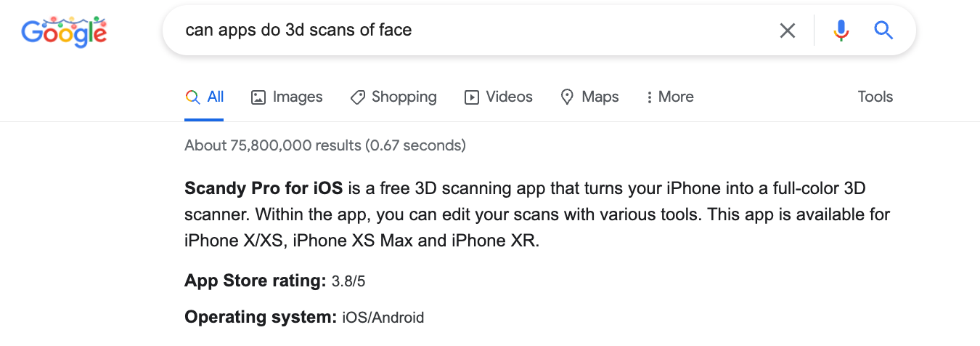Start voice search with microphone icon
Screen dimensions: 980x346
pos(841,31)
